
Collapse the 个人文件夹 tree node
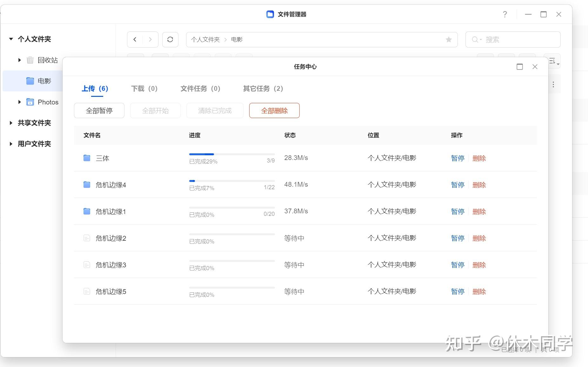pyautogui.click(x=11, y=39)
